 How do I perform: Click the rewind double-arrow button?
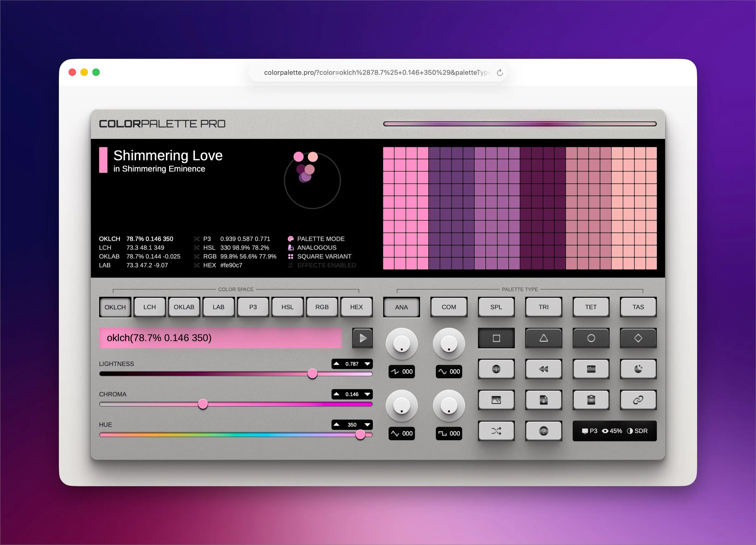coord(543,369)
